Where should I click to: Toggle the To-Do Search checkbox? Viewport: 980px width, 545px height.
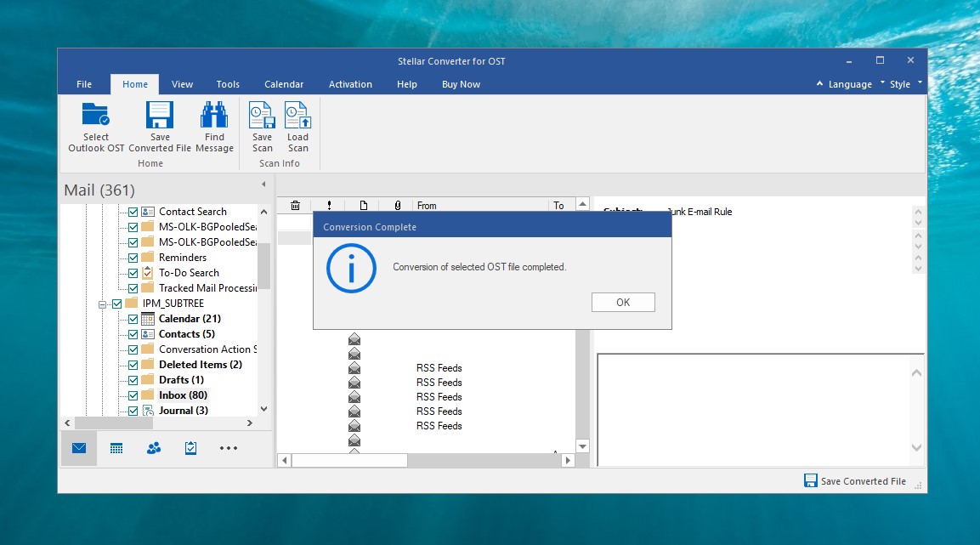click(x=133, y=273)
